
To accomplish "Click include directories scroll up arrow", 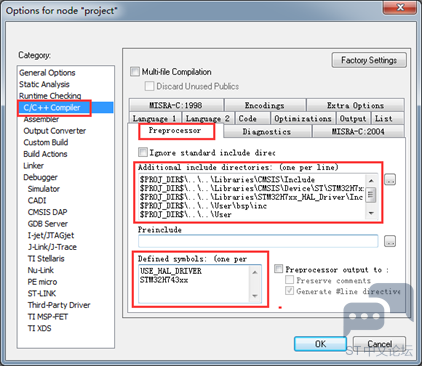I will point(371,180).
